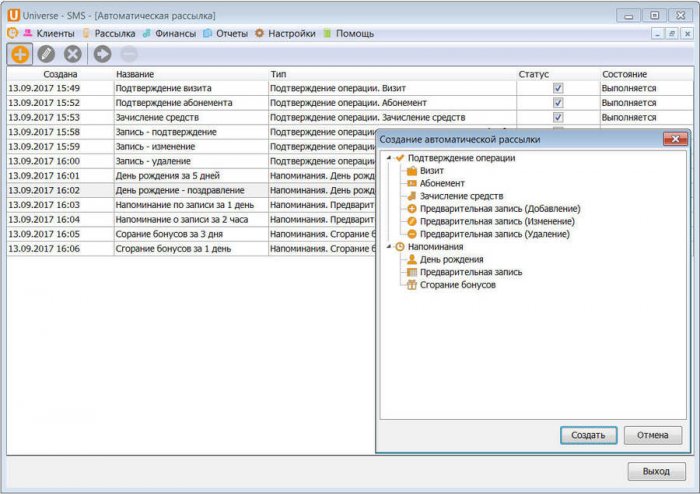Toggle status checkbox for Подтверждение визита row
The image size is (700, 494).
558,88
